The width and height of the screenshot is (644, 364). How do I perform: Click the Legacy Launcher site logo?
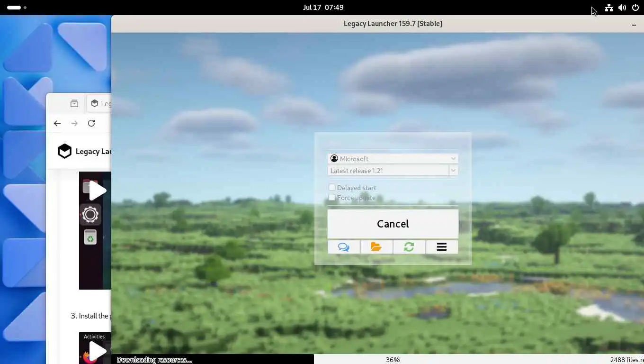coord(64,151)
